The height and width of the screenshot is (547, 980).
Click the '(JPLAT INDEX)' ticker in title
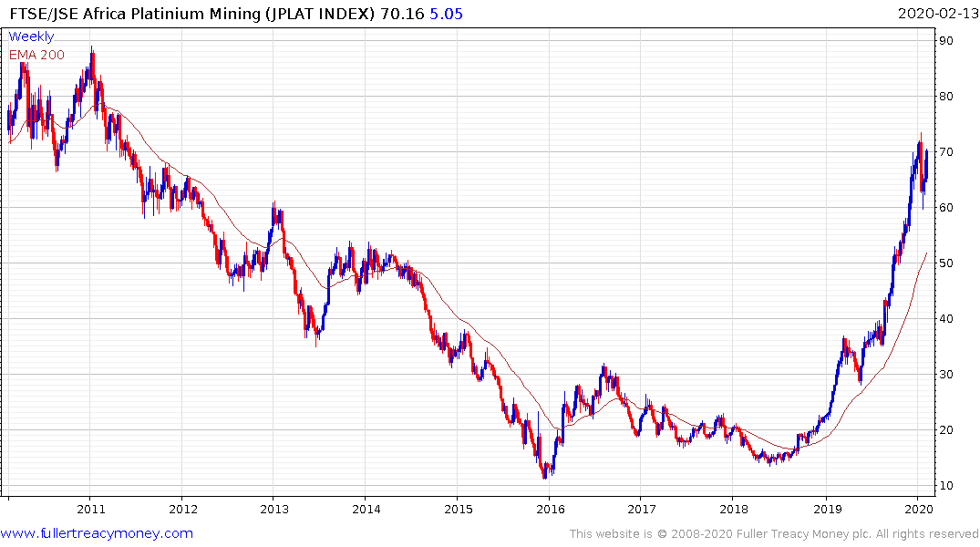[320, 14]
